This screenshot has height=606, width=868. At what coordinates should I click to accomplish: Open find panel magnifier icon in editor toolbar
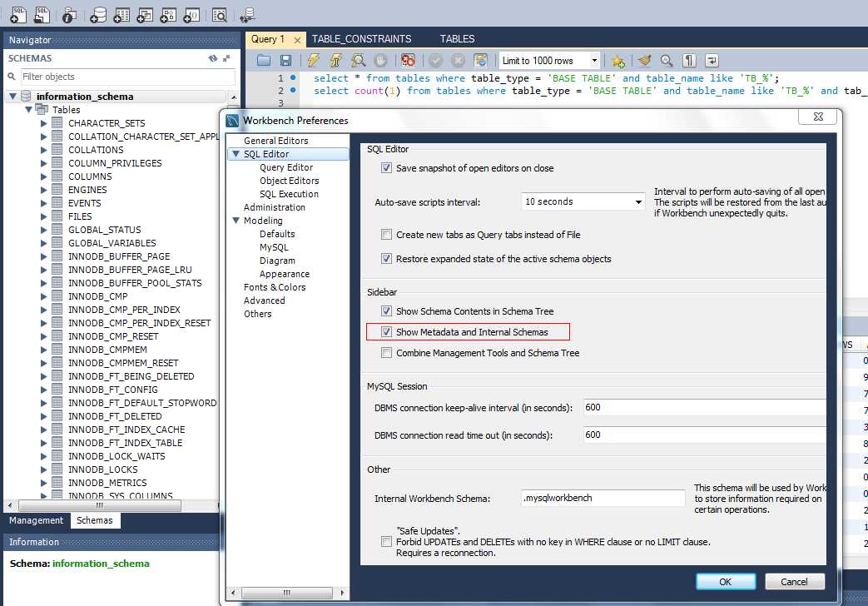tap(667, 61)
